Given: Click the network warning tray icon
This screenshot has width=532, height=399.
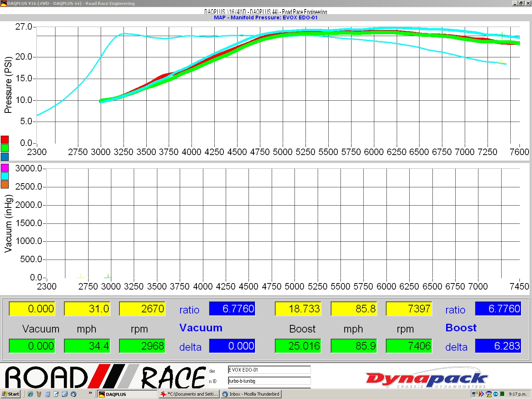Looking at the screenshot, I should (x=489, y=394).
